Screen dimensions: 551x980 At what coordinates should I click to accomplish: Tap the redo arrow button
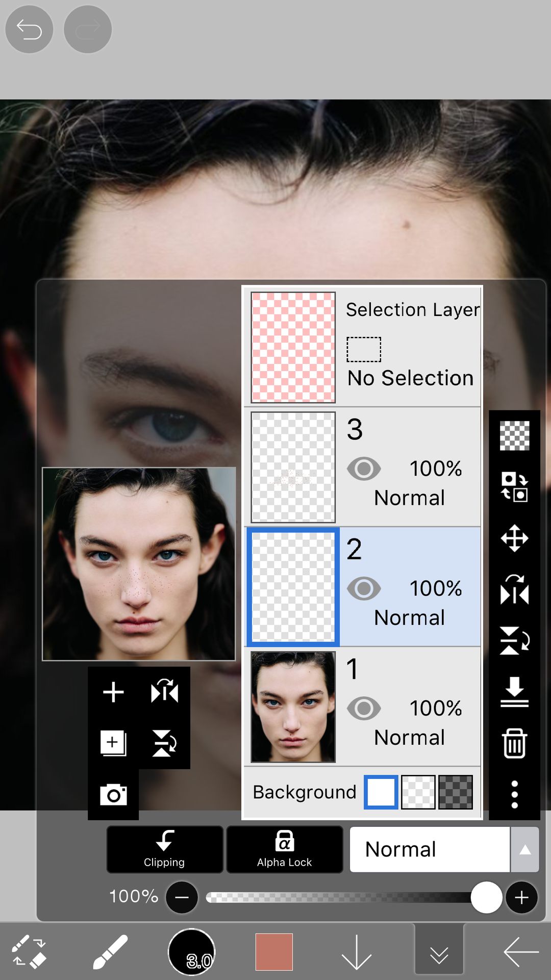click(88, 29)
